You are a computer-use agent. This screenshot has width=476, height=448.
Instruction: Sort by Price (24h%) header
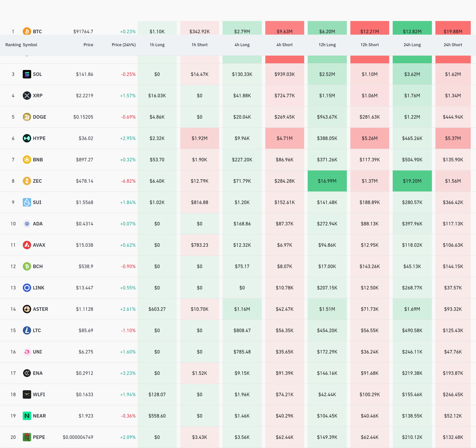click(124, 45)
